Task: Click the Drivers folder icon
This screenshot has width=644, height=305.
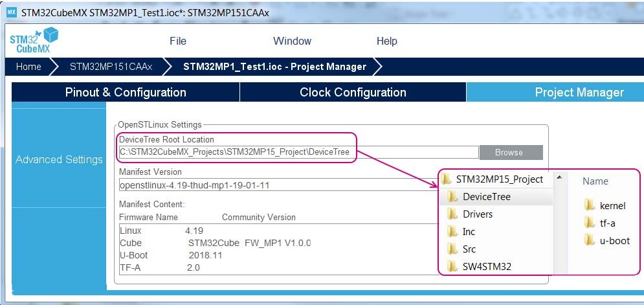Action: (452, 214)
